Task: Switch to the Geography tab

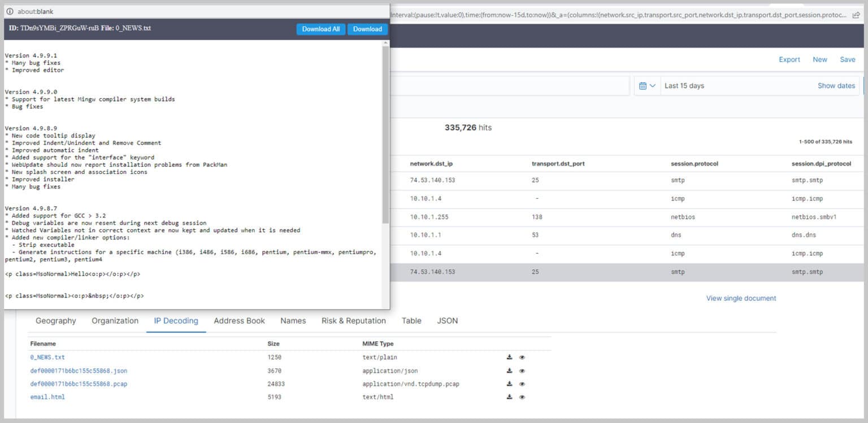Action: tap(55, 321)
